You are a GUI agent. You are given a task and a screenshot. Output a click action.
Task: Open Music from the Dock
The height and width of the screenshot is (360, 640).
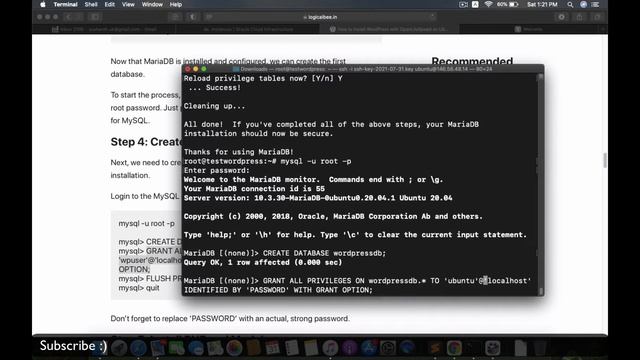tap(330, 348)
